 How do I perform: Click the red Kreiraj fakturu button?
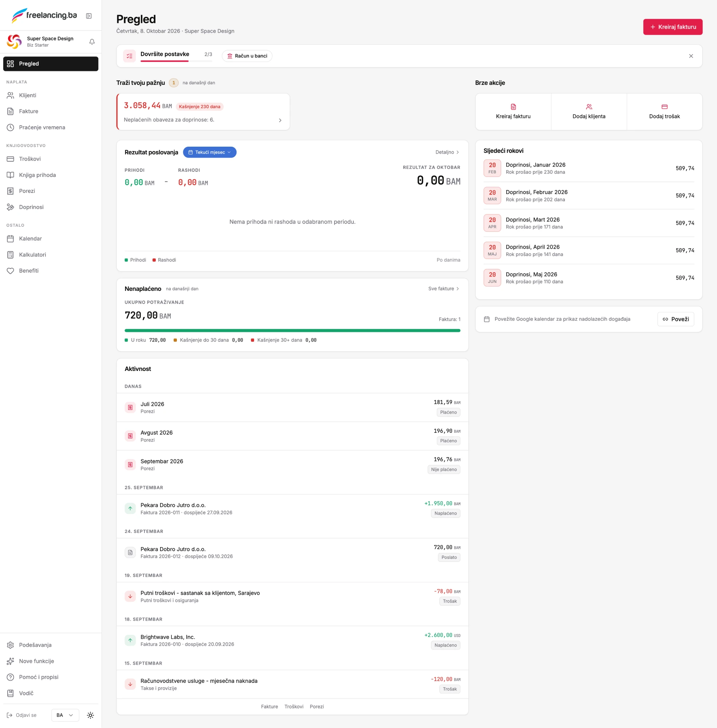tap(673, 27)
